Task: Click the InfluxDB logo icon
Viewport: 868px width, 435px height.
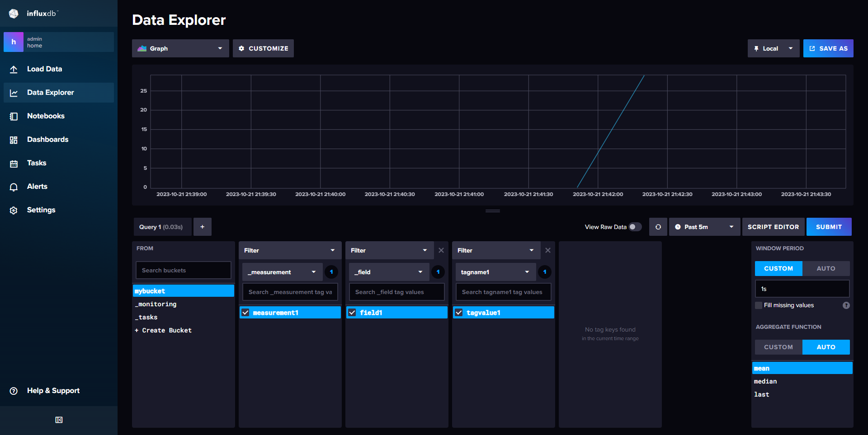Action: click(x=14, y=14)
